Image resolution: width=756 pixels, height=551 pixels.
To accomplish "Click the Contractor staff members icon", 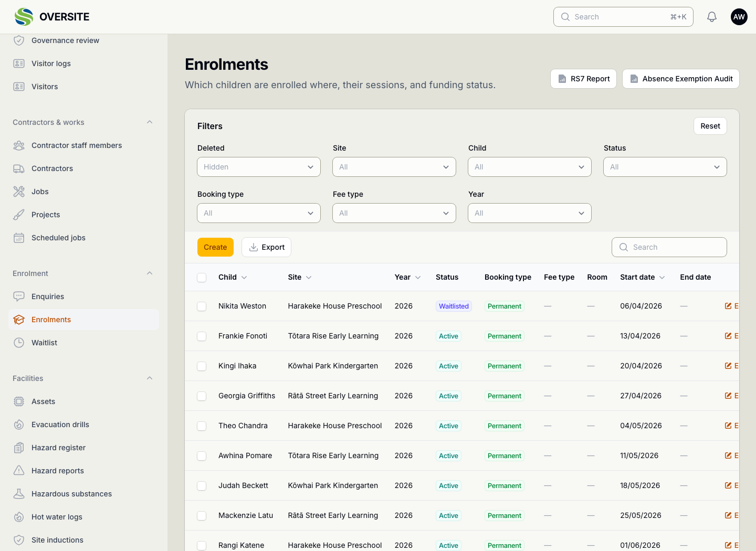I will click(19, 145).
